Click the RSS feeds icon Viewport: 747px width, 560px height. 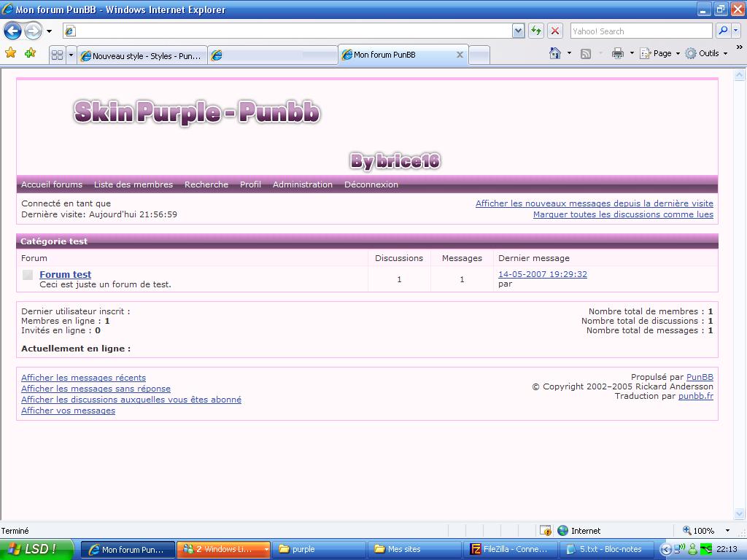pos(586,53)
